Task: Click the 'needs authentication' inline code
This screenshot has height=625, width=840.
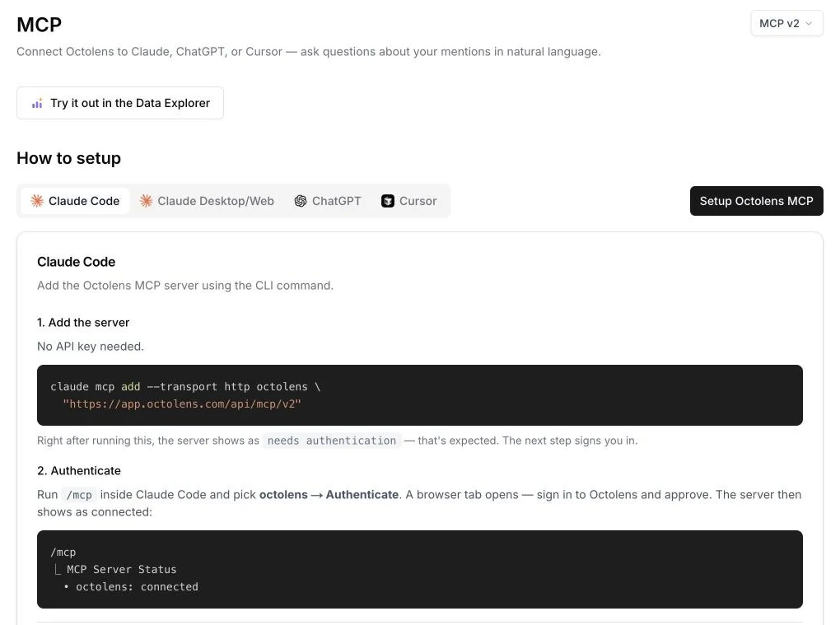Action: coord(332,441)
